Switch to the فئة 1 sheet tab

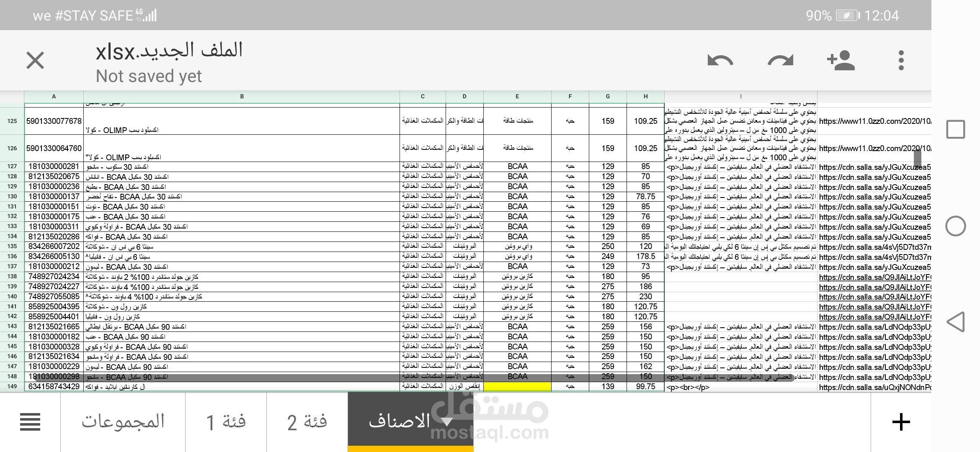click(x=226, y=422)
